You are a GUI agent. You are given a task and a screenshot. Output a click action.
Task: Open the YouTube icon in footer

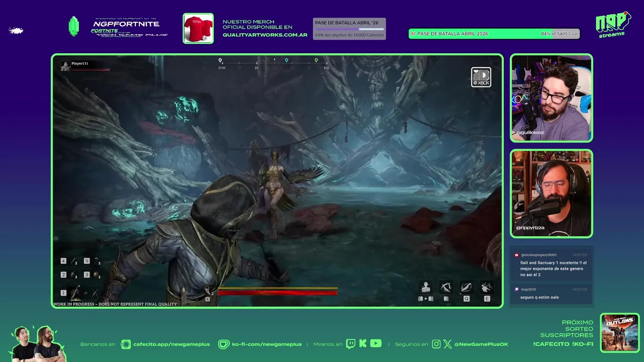pos(376,344)
